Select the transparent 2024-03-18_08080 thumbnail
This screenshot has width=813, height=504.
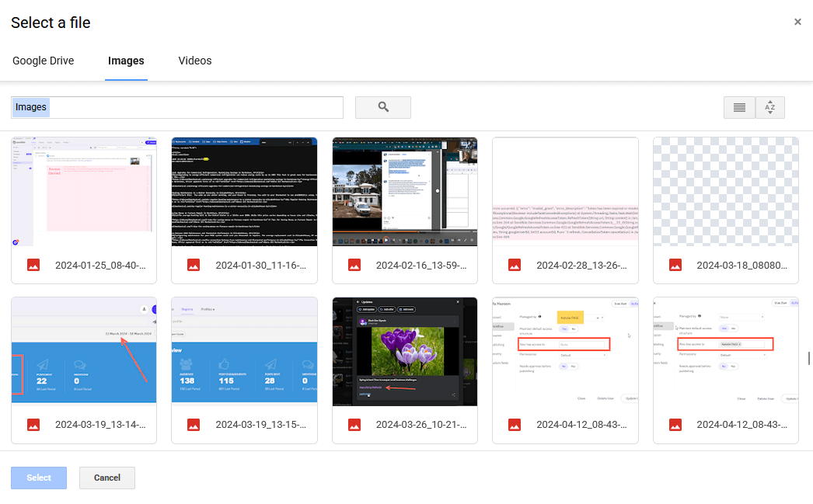tap(726, 192)
